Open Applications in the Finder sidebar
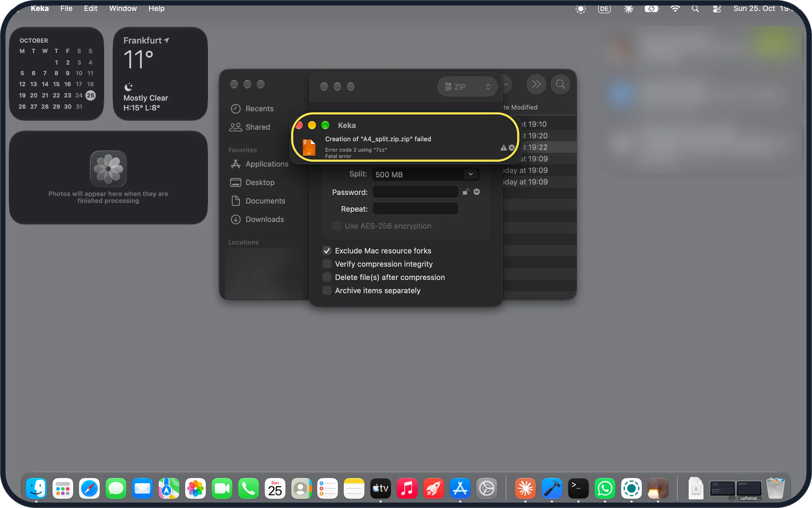This screenshot has height=508, width=812. 259,164
